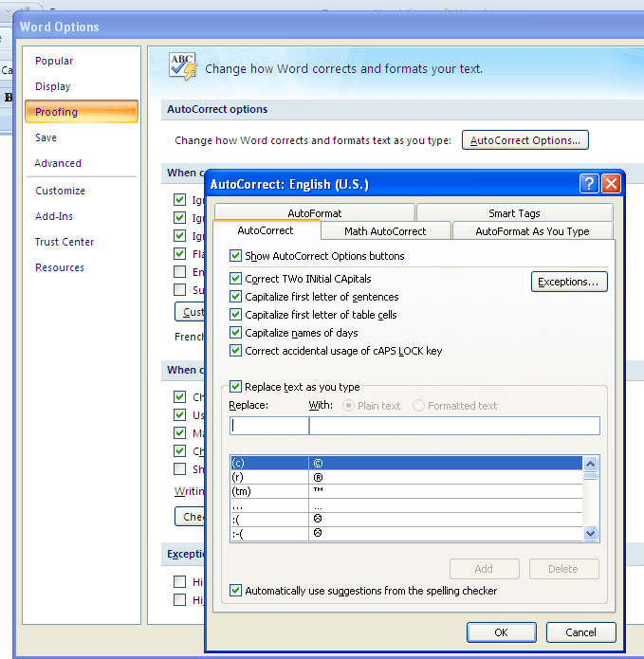Open the AutoFormat As You Type tab
The width and height of the screenshot is (644, 659).
tap(532, 231)
